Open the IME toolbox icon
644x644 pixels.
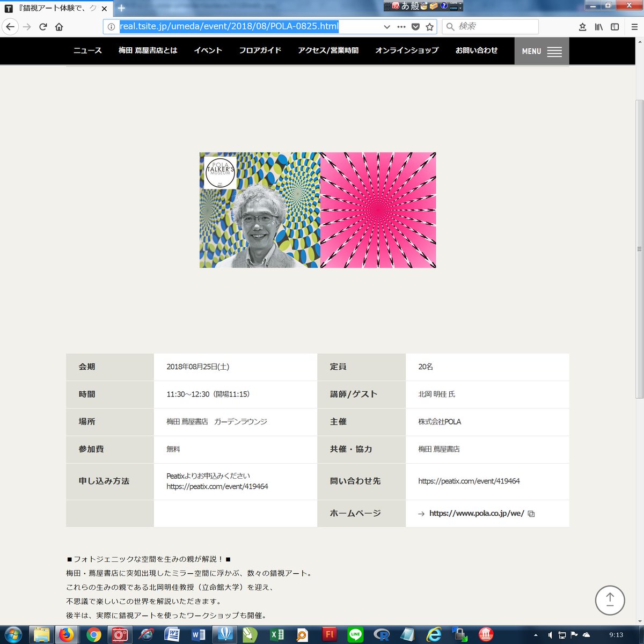coord(434,6)
